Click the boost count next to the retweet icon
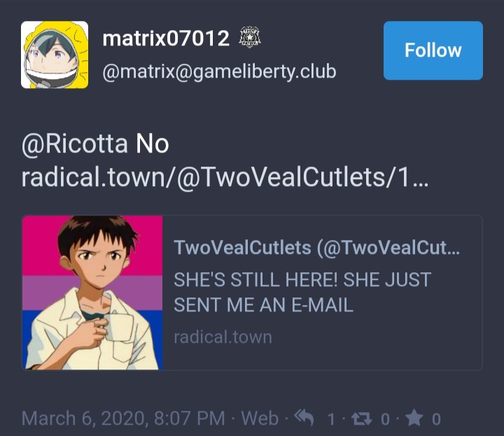Screen dimensions: 504x436 [385, 419]
